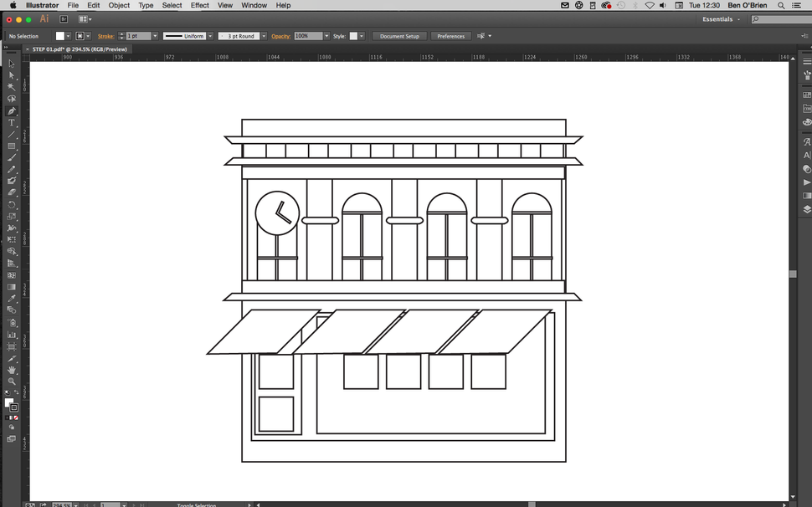Pick the Eyedropper tool
The height and width of the screenshot is (507, 812).
(12, 299)
